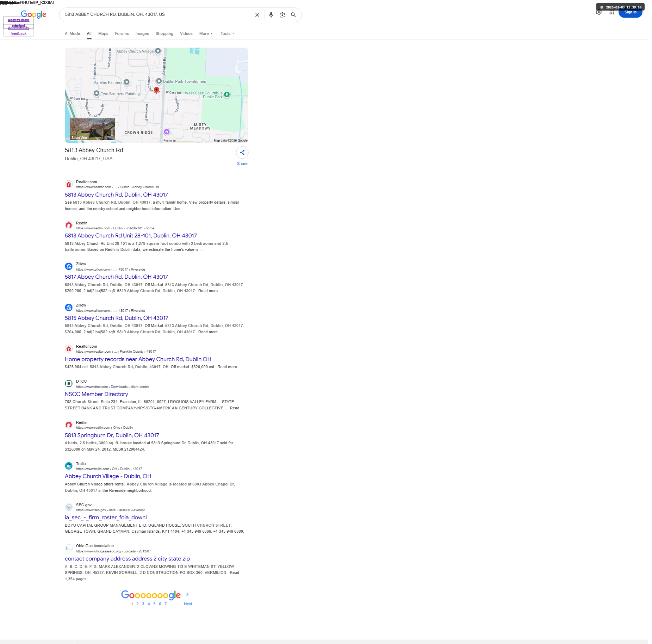Viewport: 652px width, 644px height.
Task: Click the red map pin on the map
Action: point(156,90)
